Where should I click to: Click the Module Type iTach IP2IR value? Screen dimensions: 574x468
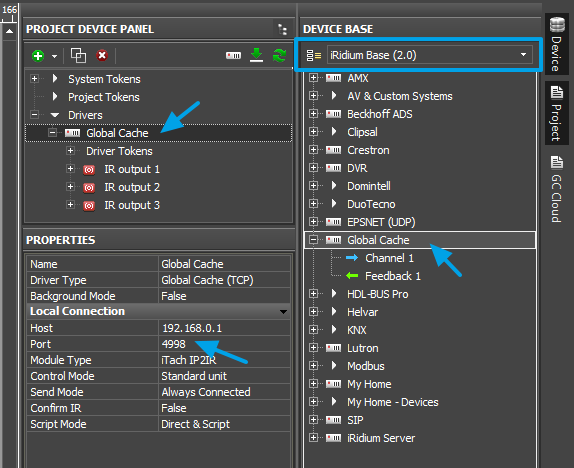224,360
